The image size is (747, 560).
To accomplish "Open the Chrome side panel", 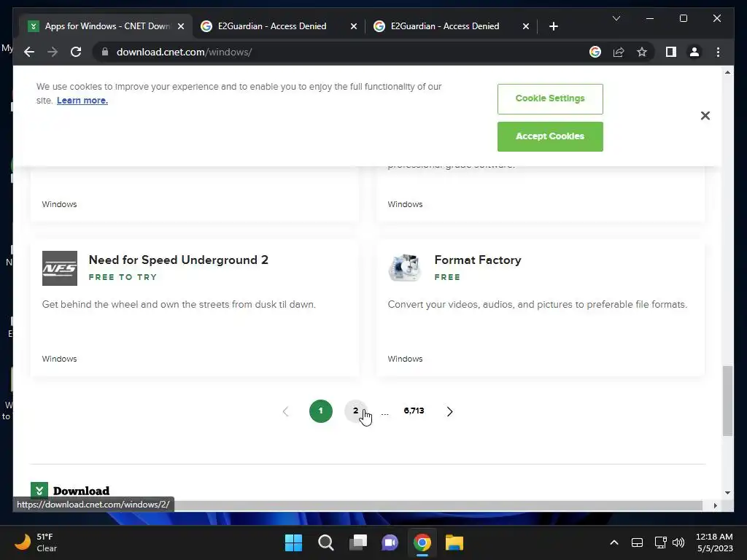I will pyautogui.click(x=671, y=52).
